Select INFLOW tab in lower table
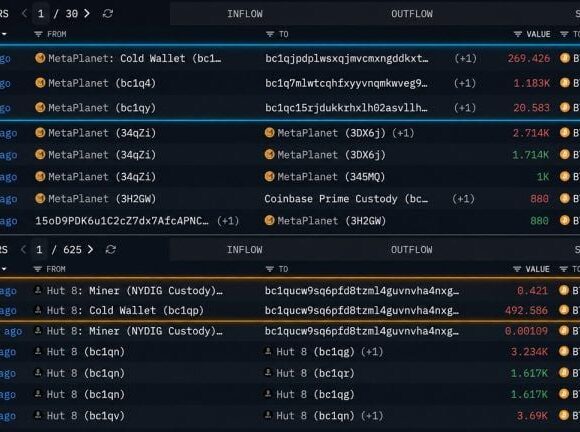 245,250
